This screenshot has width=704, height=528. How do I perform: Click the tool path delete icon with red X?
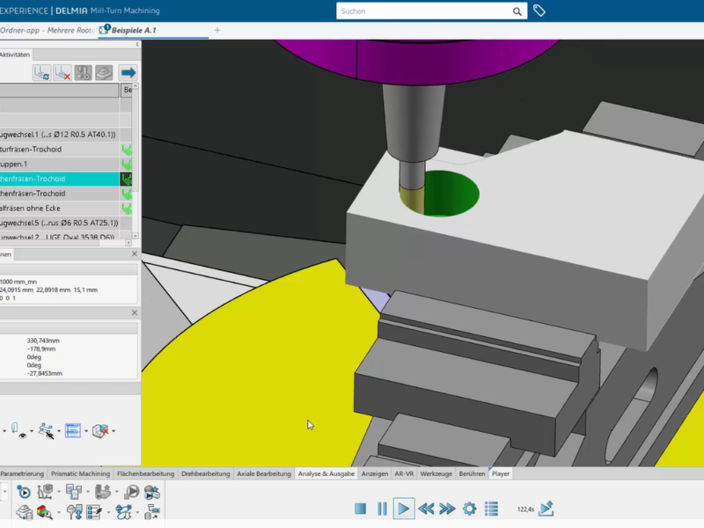click(62, 73)
